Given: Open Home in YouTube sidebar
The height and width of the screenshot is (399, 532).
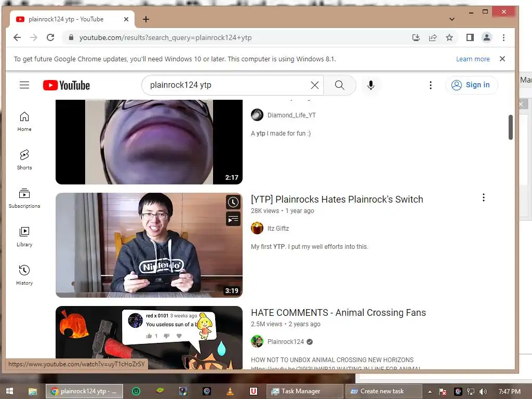Looking at the screenshot, I should tap(24, 122).
